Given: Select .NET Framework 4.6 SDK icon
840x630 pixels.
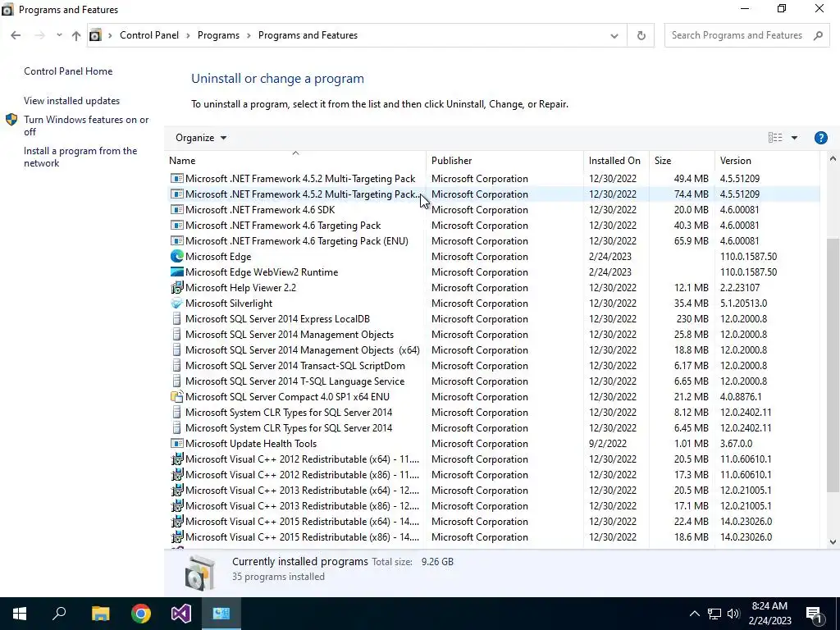Looking at the screenshot, I should (177, 210).
